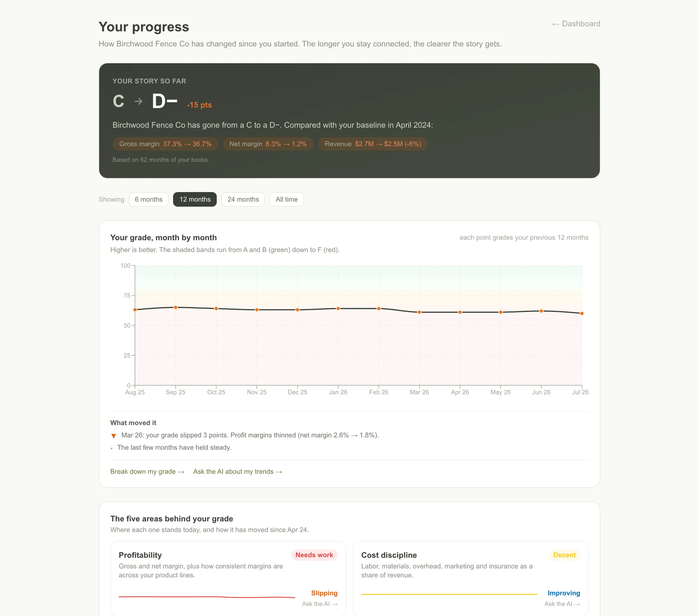Open Break down my grade link
The height and width of the screenshot is (616, 699).
pyautogui.click(x=147, y=471)
